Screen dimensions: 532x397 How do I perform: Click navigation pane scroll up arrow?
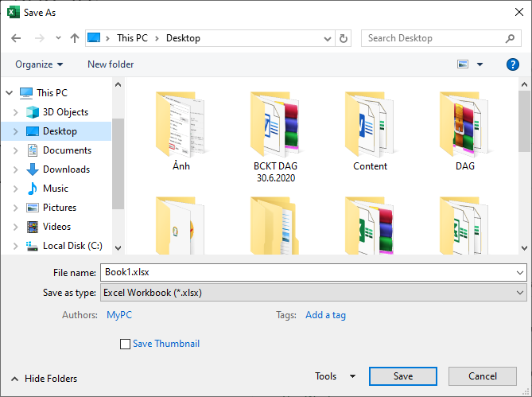tap(118, 84)
